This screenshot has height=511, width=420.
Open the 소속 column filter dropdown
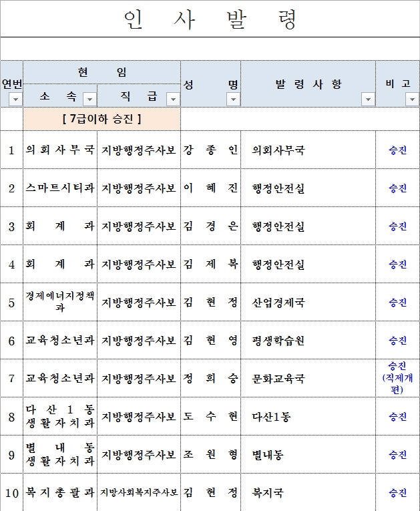[x=89, y=100]
